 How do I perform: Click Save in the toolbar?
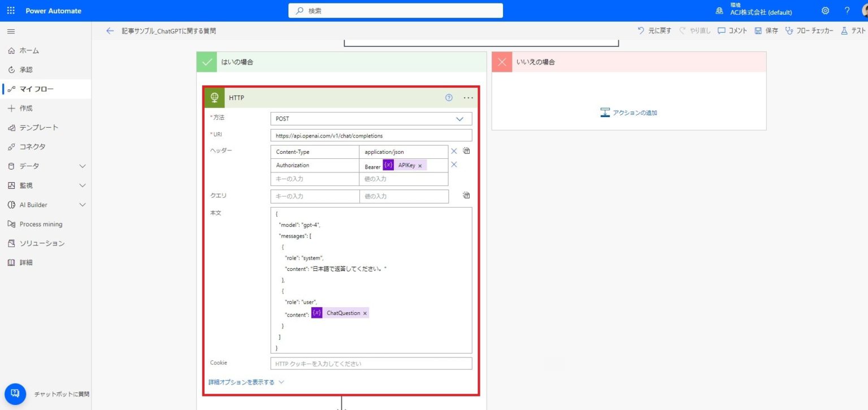coord(766,31)
